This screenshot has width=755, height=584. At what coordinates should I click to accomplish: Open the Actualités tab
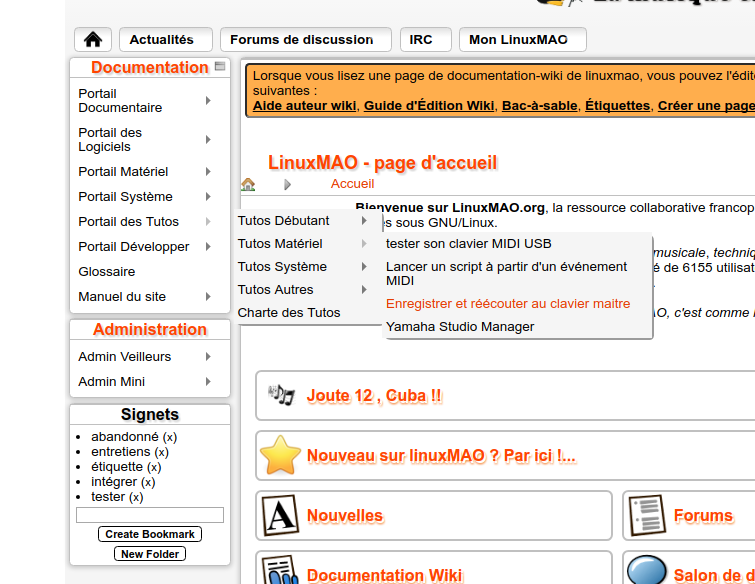[166, 39]
